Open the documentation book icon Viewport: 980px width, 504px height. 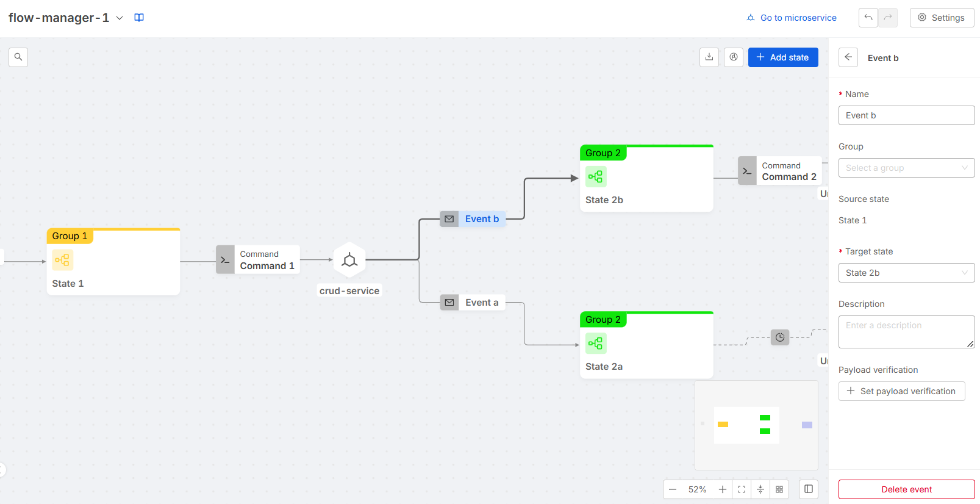[x=139, y=18]
